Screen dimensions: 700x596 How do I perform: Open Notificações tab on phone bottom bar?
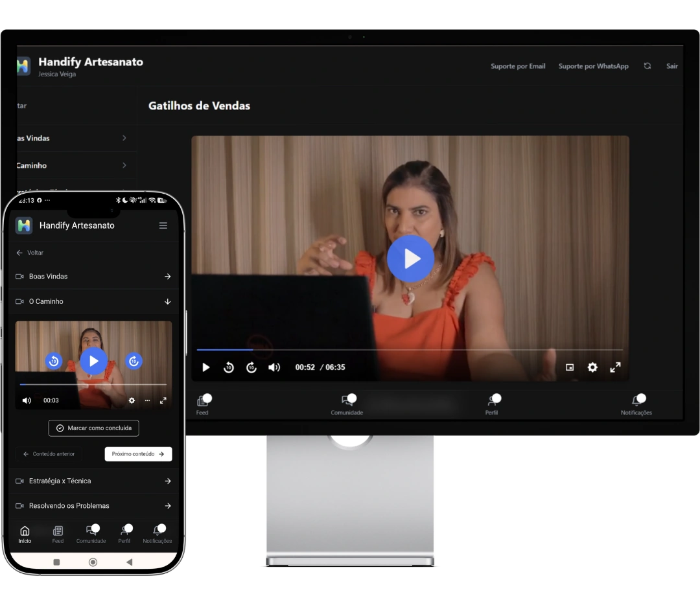(157, 534)
